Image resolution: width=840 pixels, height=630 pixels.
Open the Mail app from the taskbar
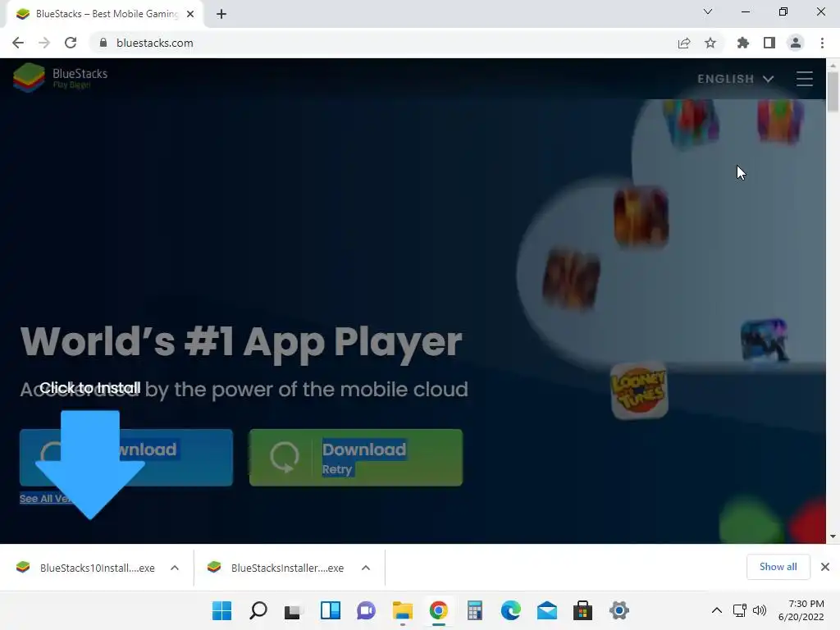point(547,610)
